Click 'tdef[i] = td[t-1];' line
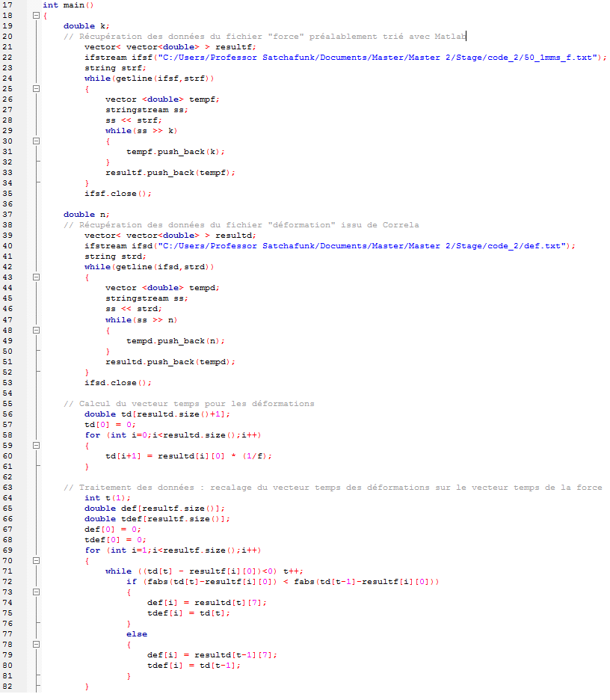This screenshot has height=700, width=610. (x=194, y=666)
